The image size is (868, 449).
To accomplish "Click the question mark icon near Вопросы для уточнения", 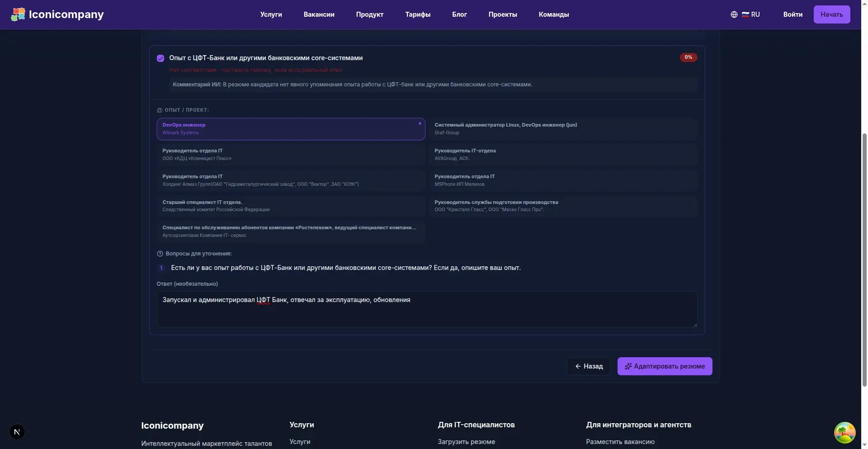I will (x=160, y=254).
